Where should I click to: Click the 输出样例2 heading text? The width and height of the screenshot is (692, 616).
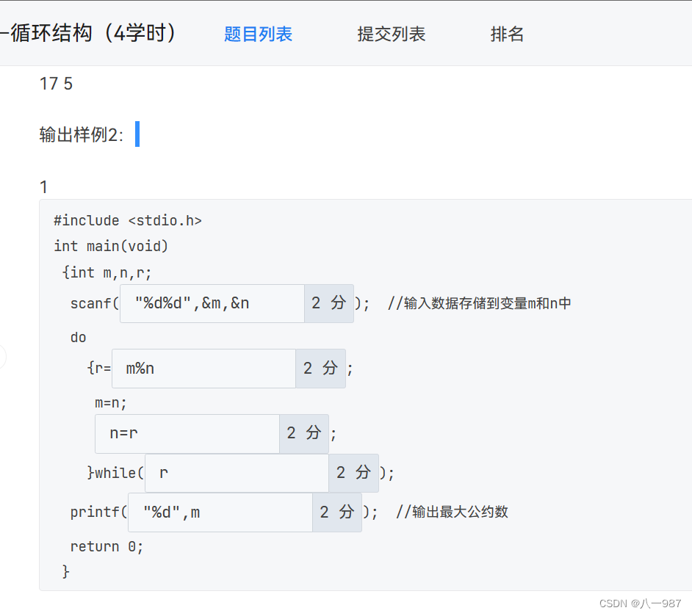tap(81, 134)
